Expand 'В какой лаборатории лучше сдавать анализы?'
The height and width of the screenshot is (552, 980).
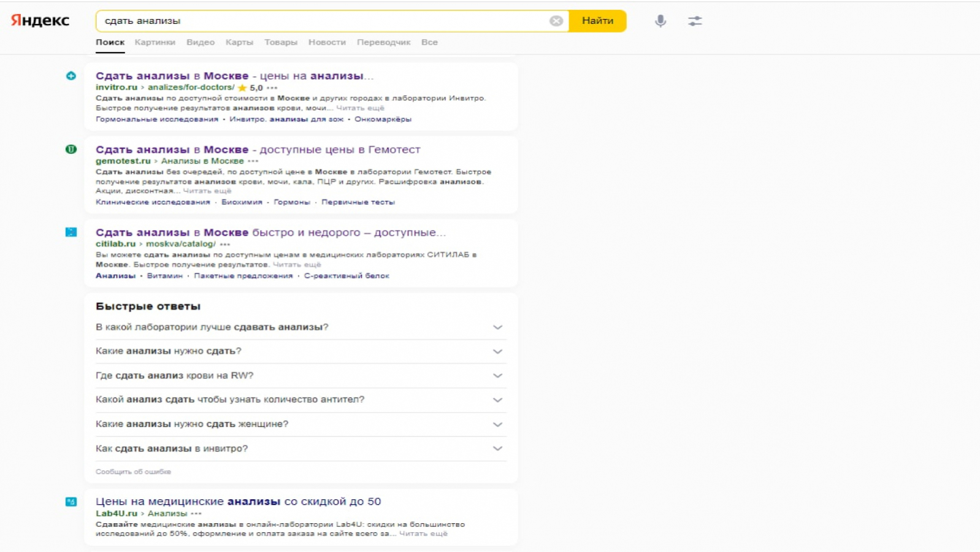coord(301,328)
